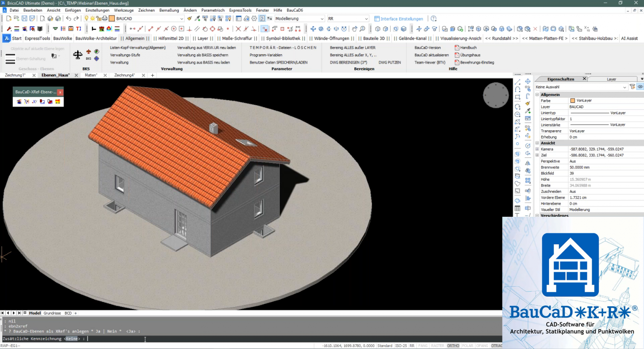The height and width of the screenshot is (349, 644).
Task: Click the quick select filter icon in properties
Action: pyautogui.click(x=633, y=87)
